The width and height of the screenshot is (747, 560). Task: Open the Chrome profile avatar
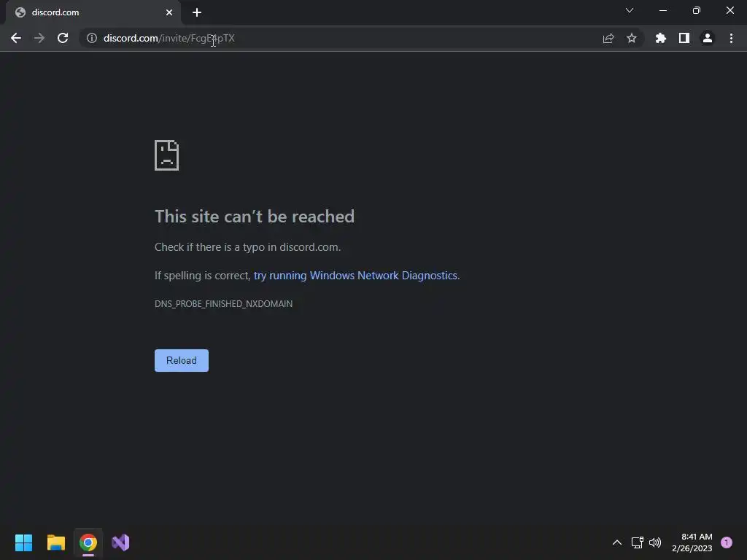tap(708, 38)
